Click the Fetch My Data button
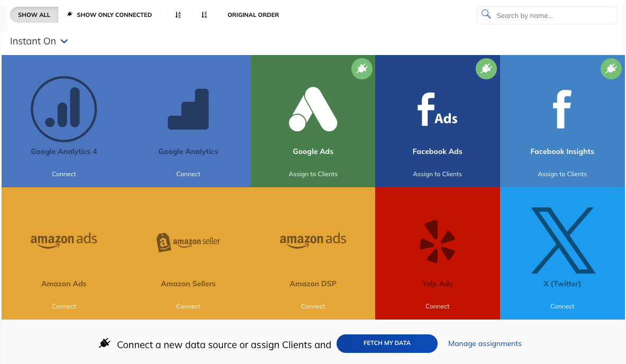Viewport: 626px width, 364px height. pos(387,343)
